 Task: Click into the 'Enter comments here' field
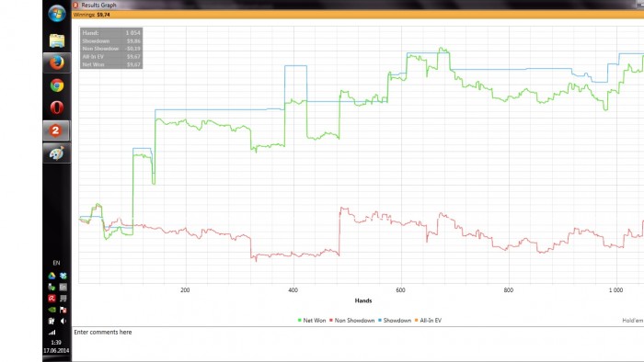point(358,344)
